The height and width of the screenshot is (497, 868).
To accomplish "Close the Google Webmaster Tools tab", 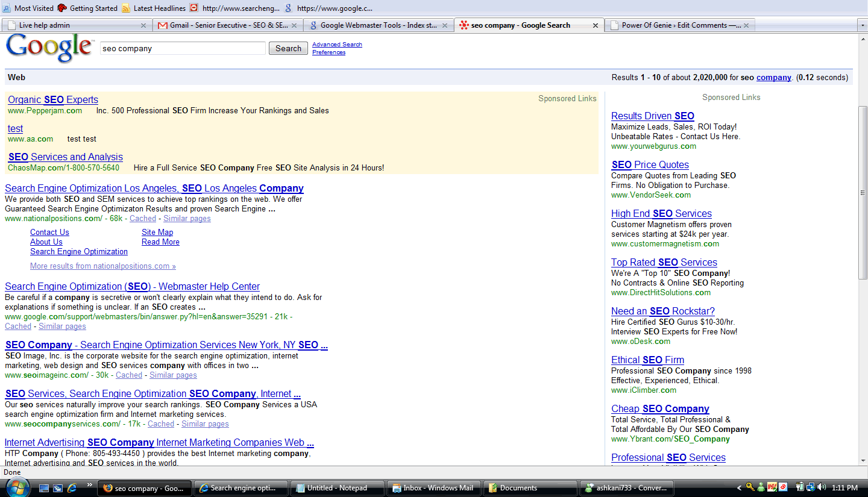I will coord(445,25).
